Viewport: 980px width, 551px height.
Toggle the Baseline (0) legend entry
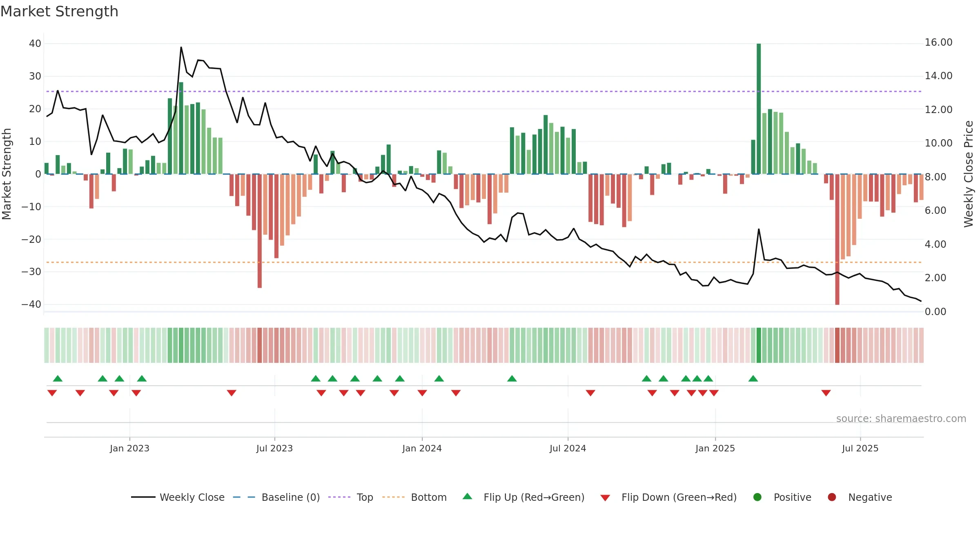pos(276,497)
